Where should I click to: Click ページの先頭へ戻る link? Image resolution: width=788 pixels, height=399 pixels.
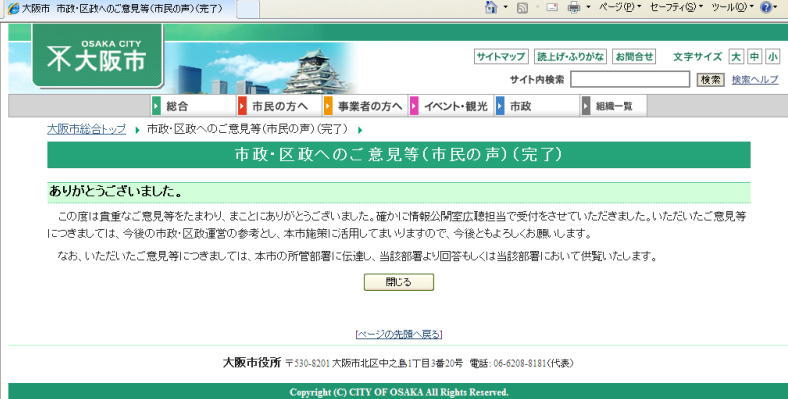(x=399, y=334)
